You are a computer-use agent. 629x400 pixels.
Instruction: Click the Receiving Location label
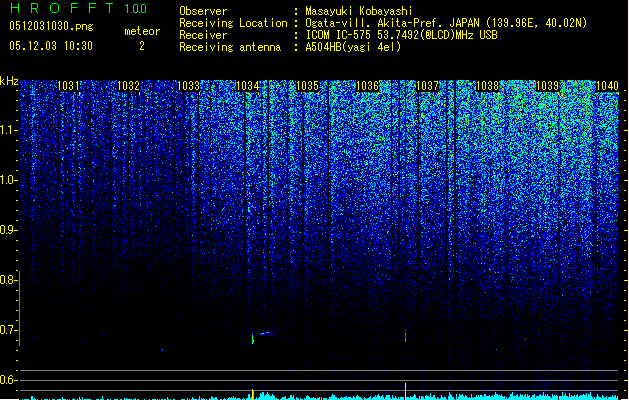233,23
